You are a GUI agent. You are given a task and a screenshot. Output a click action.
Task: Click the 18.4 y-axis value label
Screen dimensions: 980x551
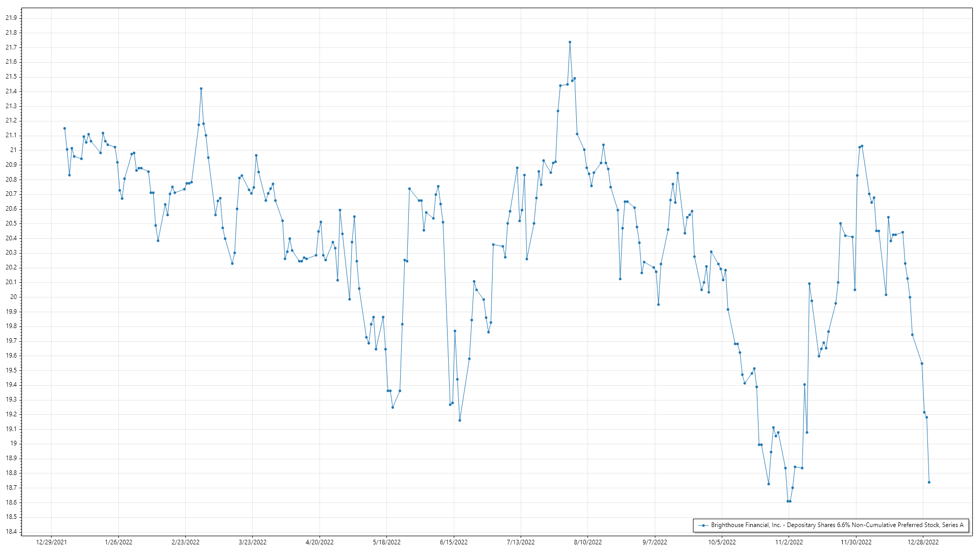click(11, 532)
